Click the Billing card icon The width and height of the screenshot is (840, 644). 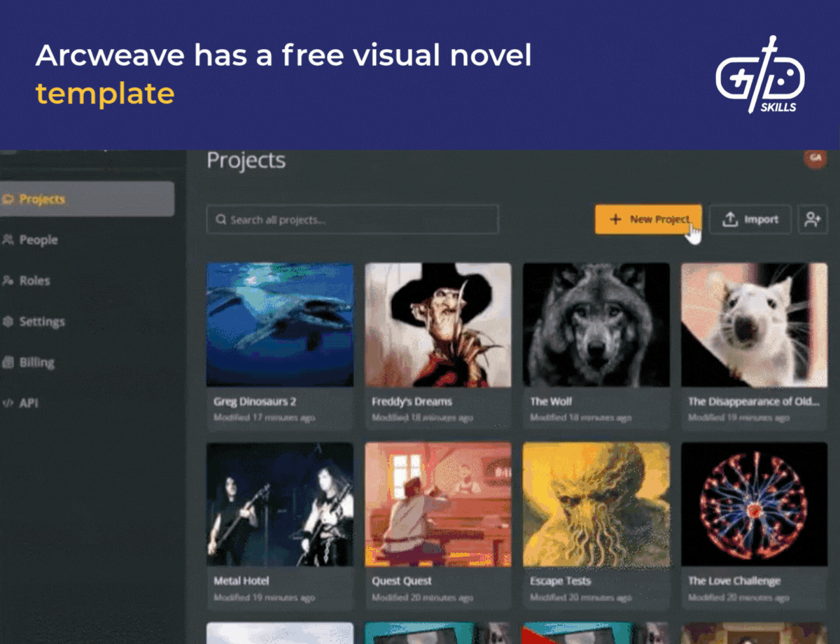point(10,362)
